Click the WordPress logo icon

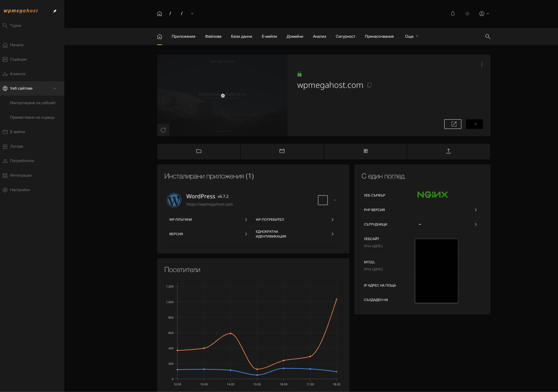(x=174, y=200)
